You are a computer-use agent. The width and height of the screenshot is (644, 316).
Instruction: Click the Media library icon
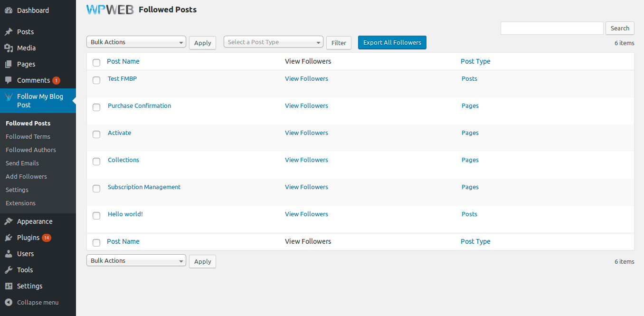tap(9, 48)
